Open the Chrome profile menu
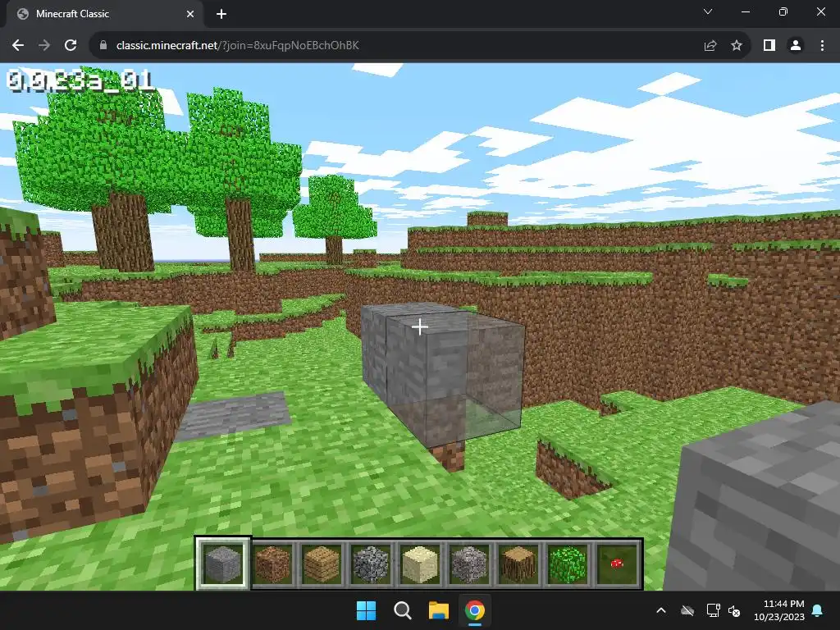The height and width of the screenshot is (630, 840). pyautogui.click(x=796, y=46)
